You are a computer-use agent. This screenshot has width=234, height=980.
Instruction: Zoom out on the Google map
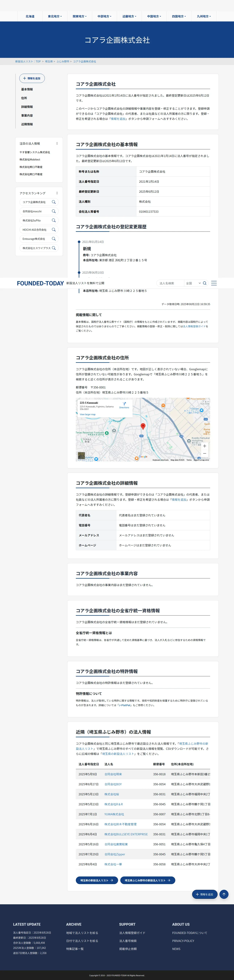click(x=205, y=453)
